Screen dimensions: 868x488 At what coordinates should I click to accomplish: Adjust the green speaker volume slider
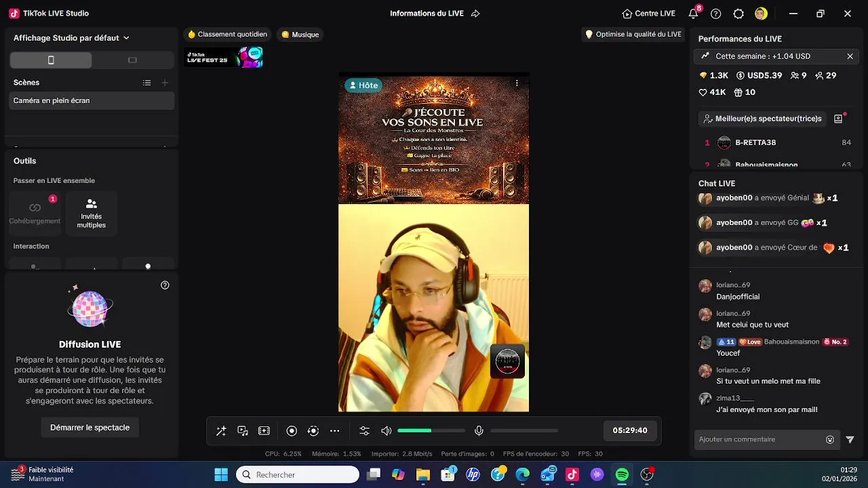coord(431,431)
